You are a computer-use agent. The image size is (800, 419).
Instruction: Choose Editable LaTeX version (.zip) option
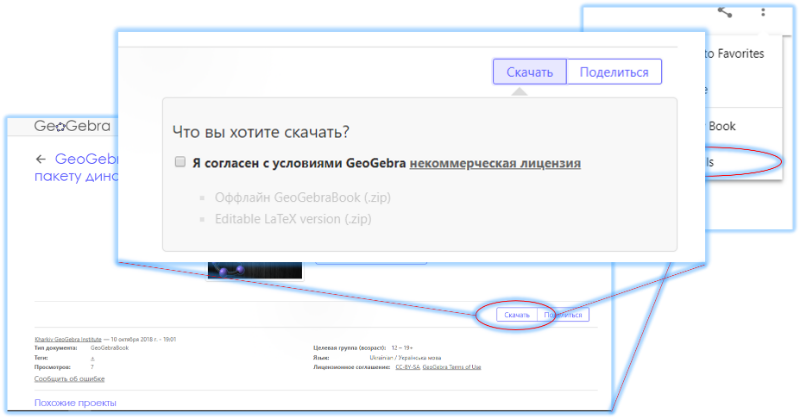pos(293,219)
